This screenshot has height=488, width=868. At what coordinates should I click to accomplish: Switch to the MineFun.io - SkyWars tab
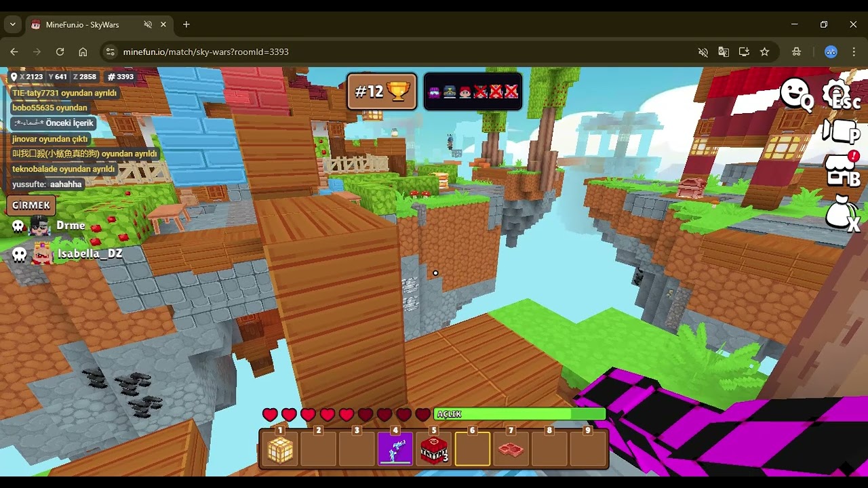(99, 24)
